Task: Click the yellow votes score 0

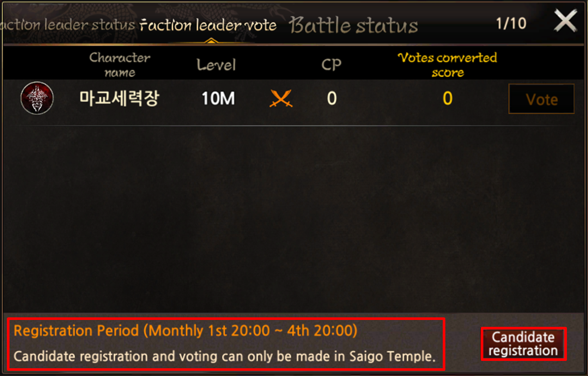Action: click(447, 99)
